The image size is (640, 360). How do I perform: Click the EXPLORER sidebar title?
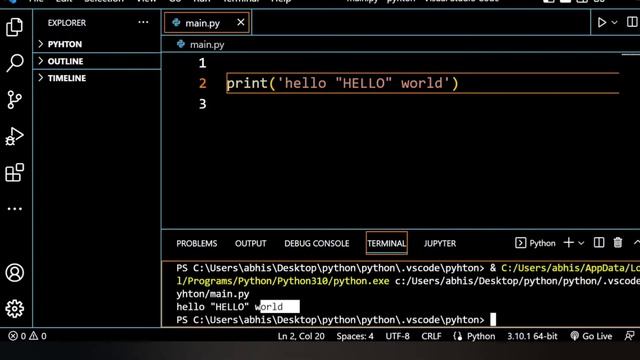click(x=67, y=23)
